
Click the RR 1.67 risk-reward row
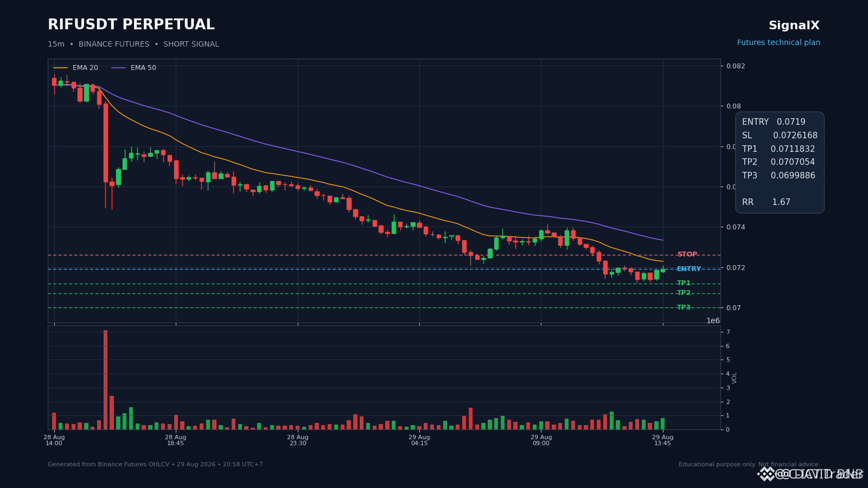[766, 202]
